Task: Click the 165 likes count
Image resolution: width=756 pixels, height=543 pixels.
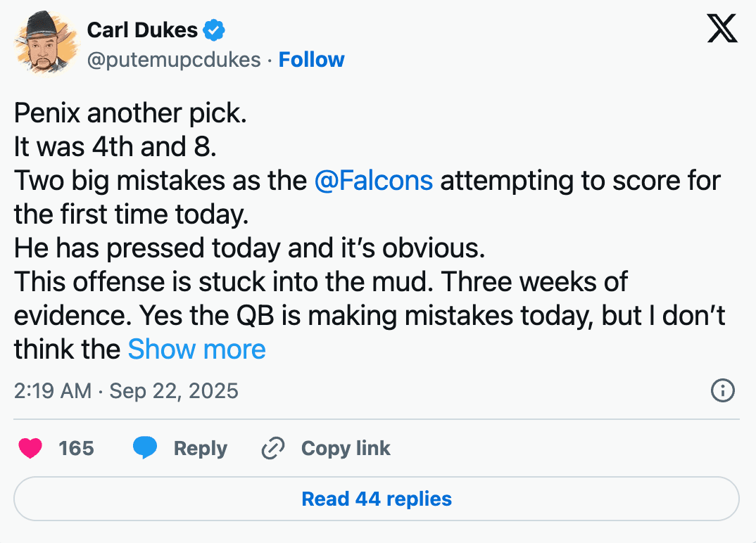Action: pos(76,449)
